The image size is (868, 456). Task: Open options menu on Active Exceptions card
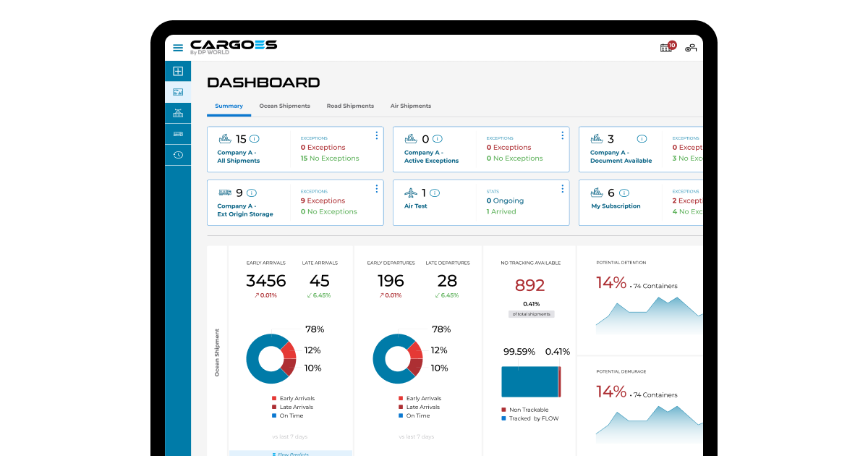click(562, 135)
